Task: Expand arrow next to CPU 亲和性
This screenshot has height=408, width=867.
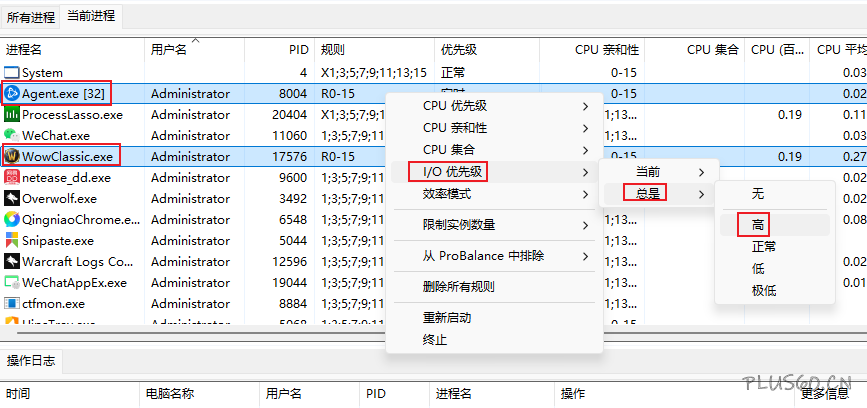Action: 585,128
